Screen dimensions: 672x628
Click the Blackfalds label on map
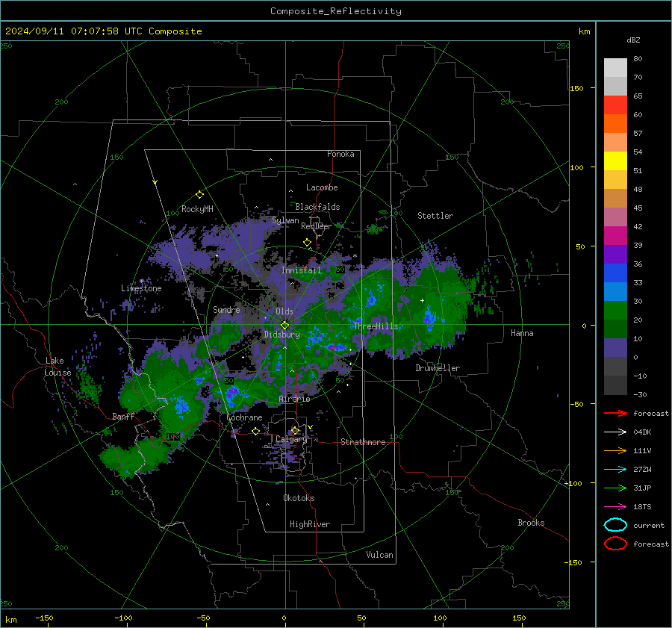[x=317, y=207]
